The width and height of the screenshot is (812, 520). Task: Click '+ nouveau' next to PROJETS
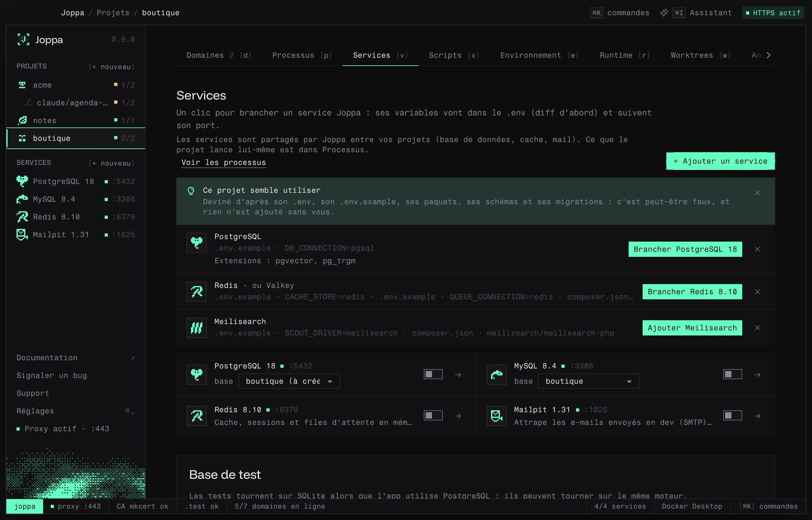[x=111, y=67]
